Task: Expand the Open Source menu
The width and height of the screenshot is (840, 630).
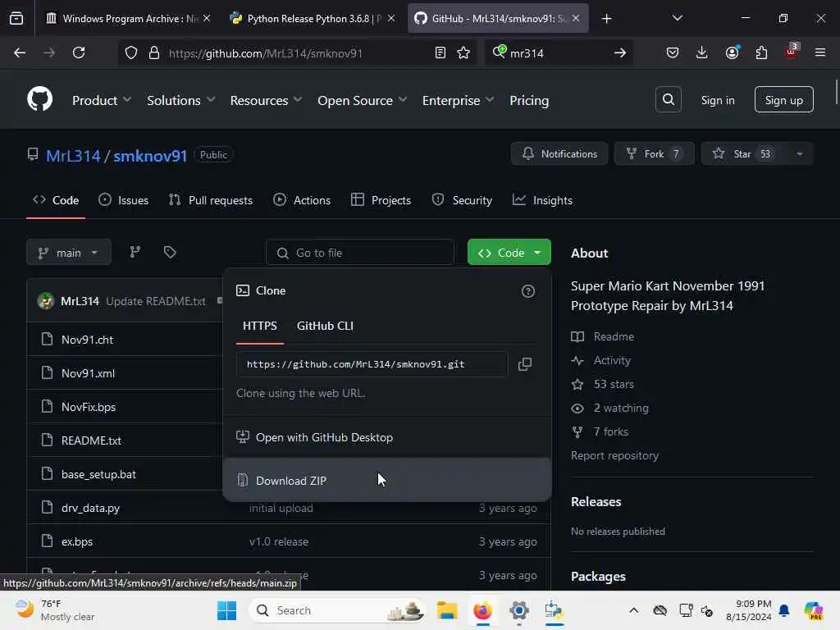Action: 362,100
